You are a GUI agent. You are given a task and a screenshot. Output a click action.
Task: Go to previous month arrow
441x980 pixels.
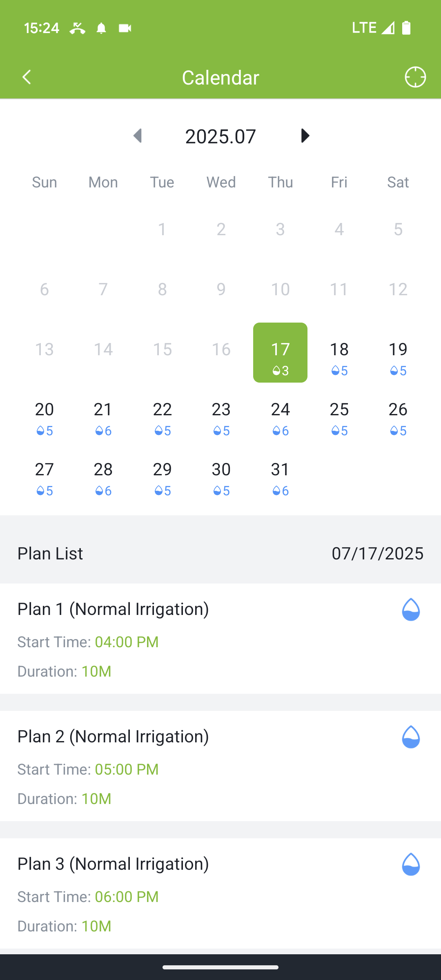click(x=138, y=136)
